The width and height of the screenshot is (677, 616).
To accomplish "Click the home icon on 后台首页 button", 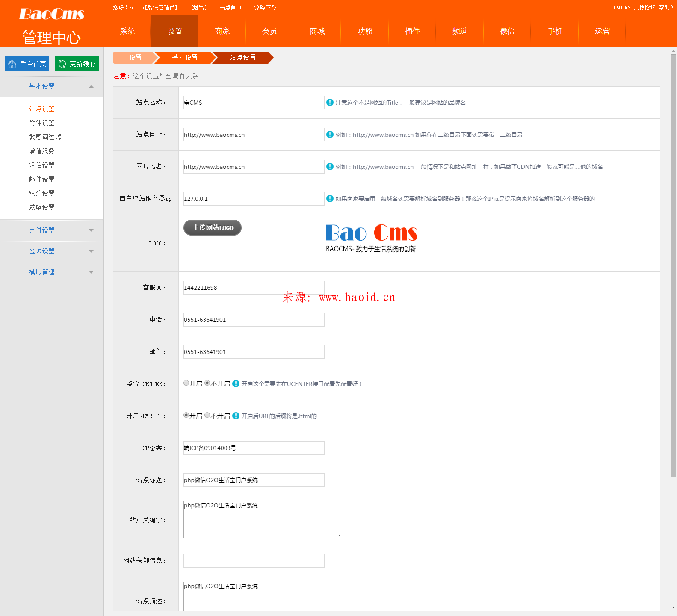I will coord(12,64).
